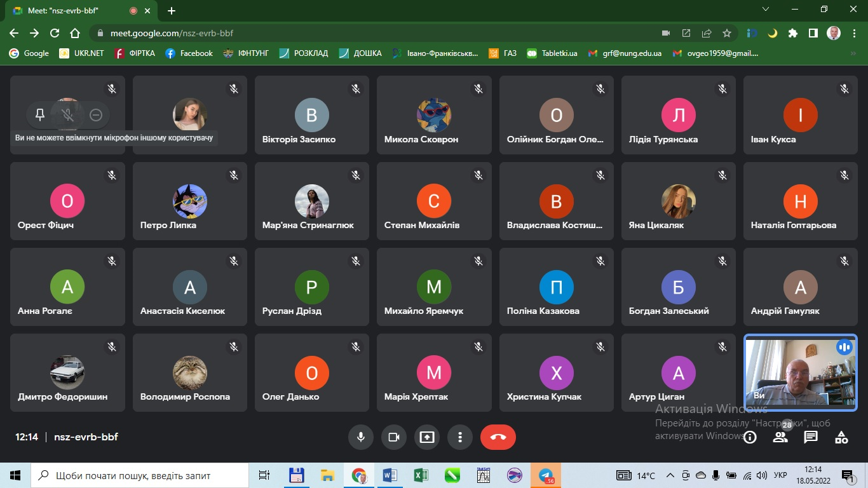The width and height of the screenshot is (868, 488).
Task: Open the chat panel icon
Action: (x=811, y=437)
